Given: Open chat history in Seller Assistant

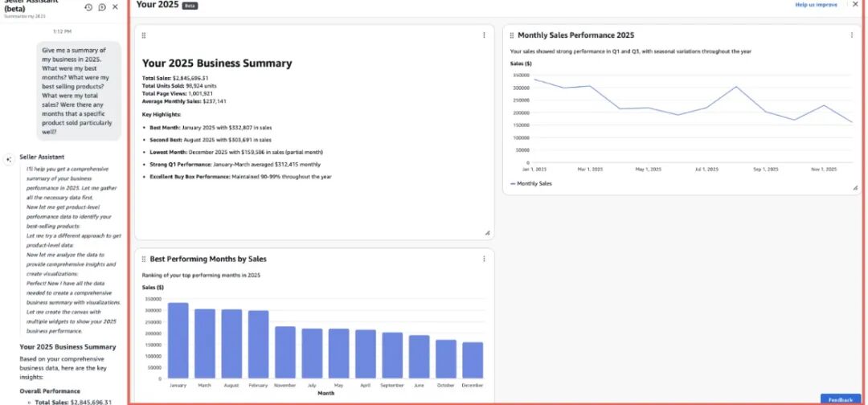Looking at the screenshot, I should 88,7.
